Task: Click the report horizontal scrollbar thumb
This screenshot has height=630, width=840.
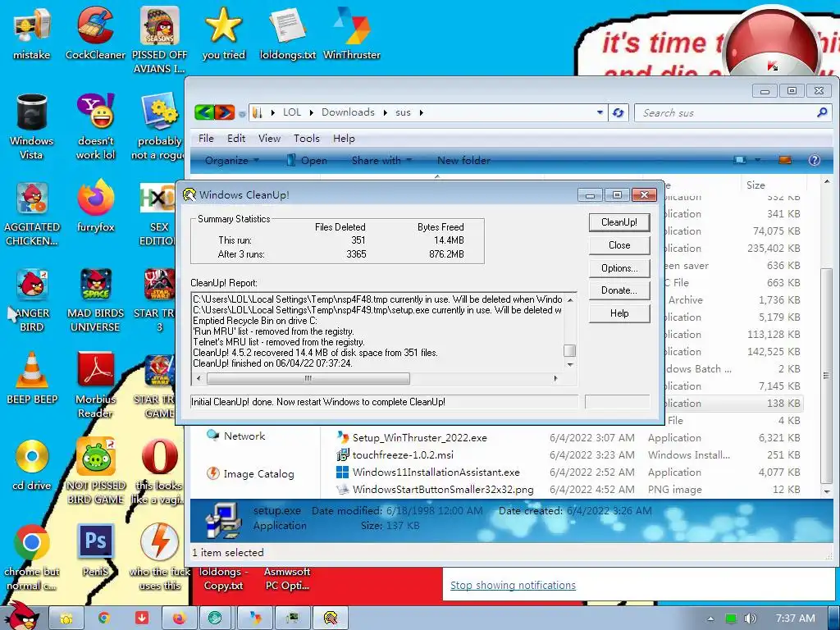Action: point(308,378)
